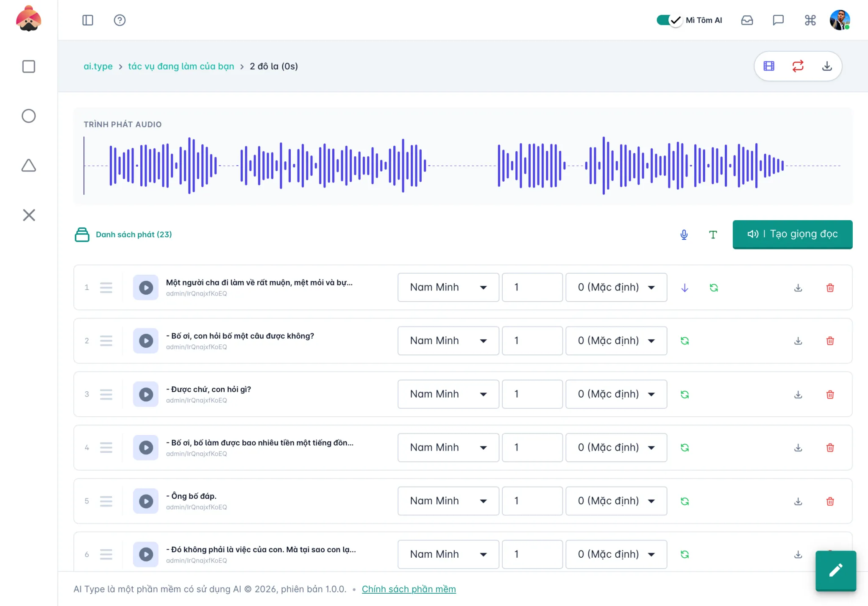
Task: Open the user profile avatar
Action: click(840, 20)
